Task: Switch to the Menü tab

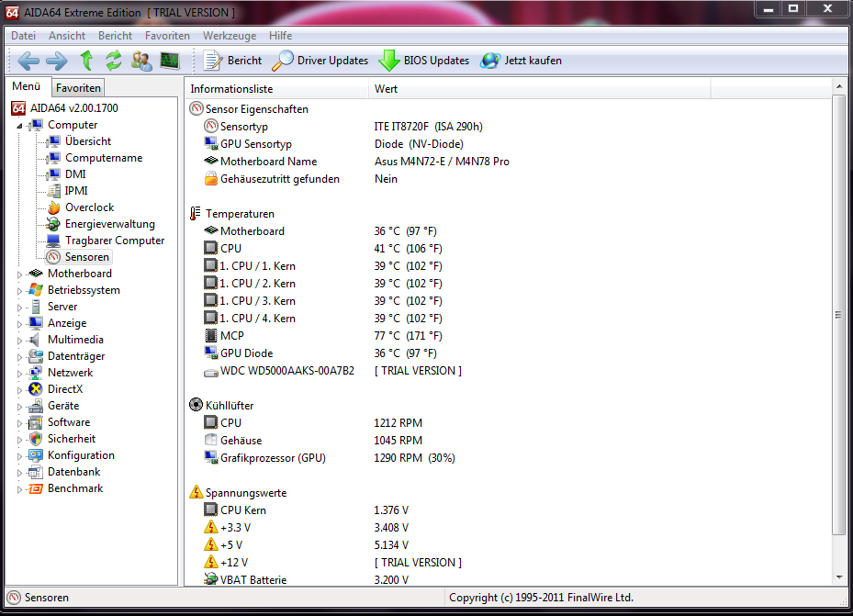Action: 27,86
